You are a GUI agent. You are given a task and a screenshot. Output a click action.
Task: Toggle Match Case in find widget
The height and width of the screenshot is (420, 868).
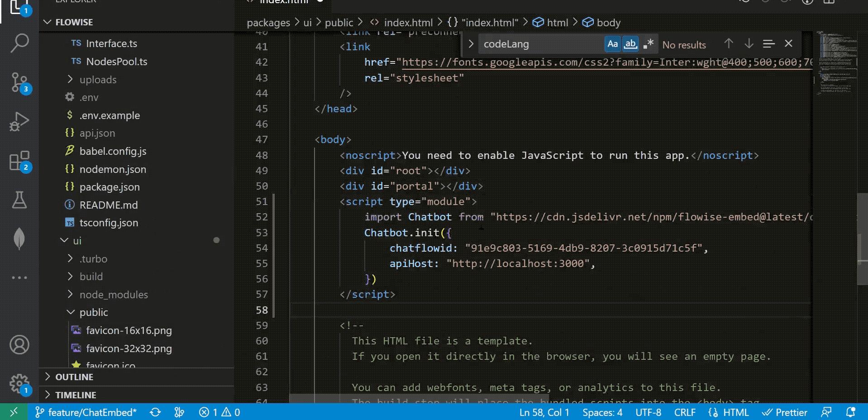612,44
